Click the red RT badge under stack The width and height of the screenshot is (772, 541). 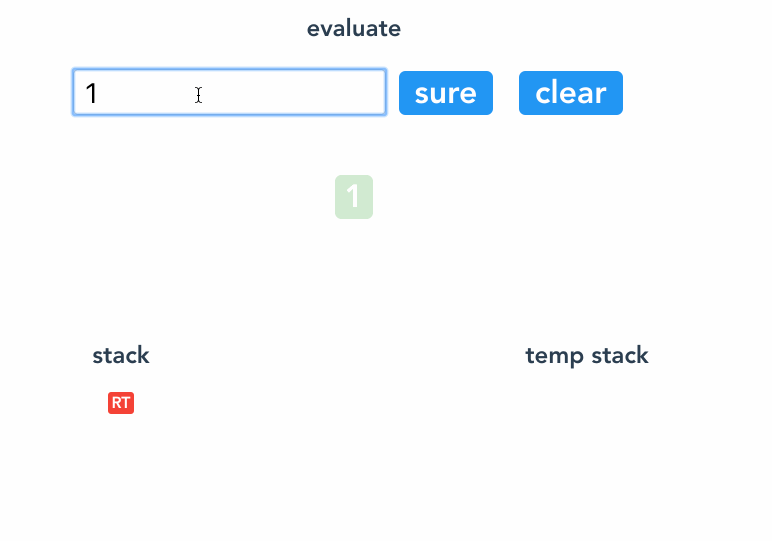point(121,403)
